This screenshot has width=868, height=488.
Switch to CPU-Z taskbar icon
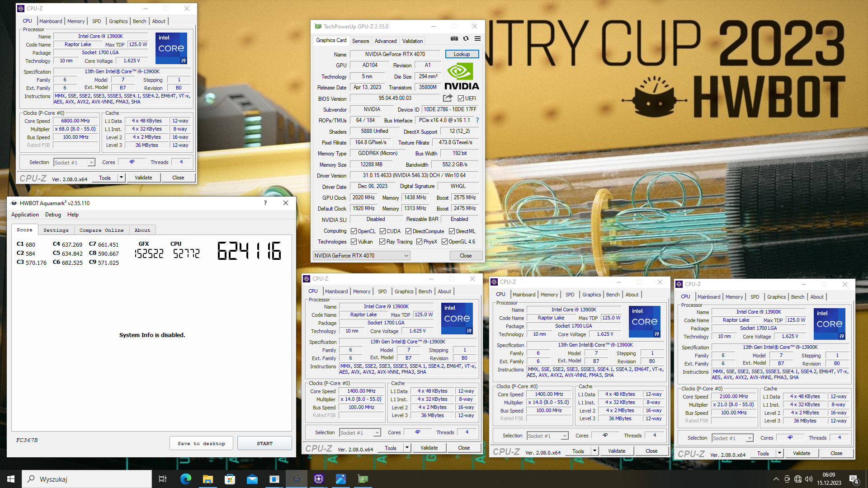pyautogui.click(x=319, y=479)
